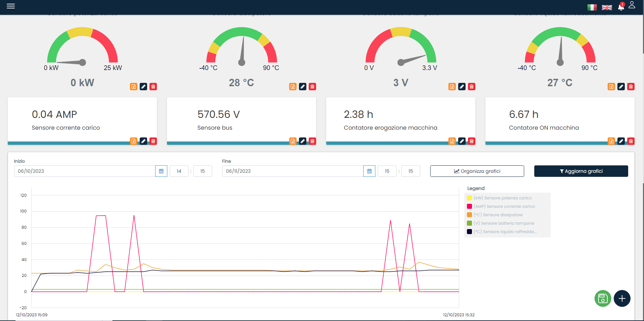Open the notifications bell
The width and height of the screenshot is (644, 321).
tap(621, 6)
